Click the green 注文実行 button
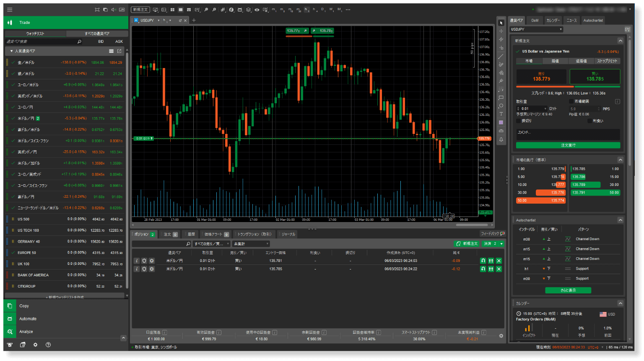This screenshot has width=644, height=361. pos(568,145)
